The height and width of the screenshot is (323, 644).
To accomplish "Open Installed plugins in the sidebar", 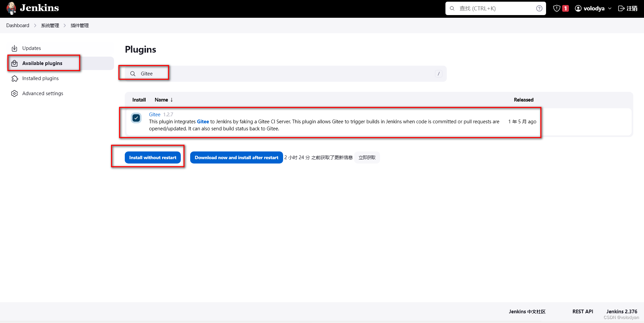I will 60,78.
